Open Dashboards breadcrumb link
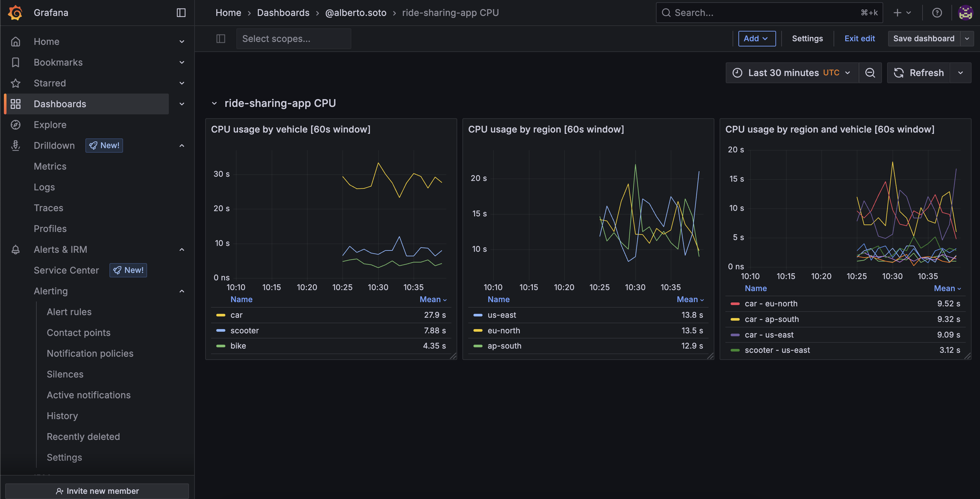This screenshot has width=980, height=499. point(283,12)
